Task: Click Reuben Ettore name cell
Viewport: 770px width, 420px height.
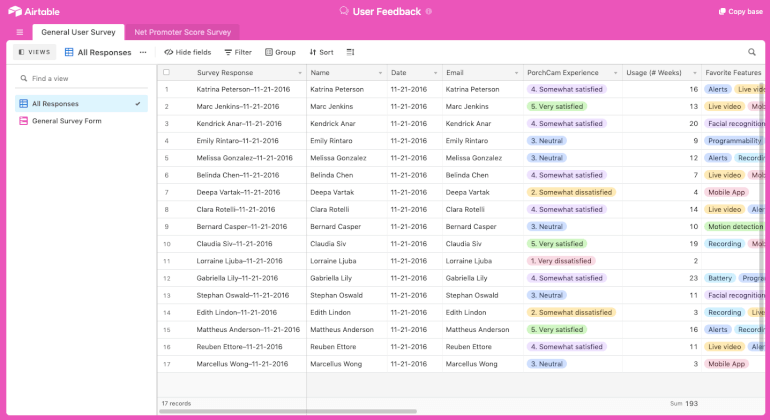Action: coord(347,347)
